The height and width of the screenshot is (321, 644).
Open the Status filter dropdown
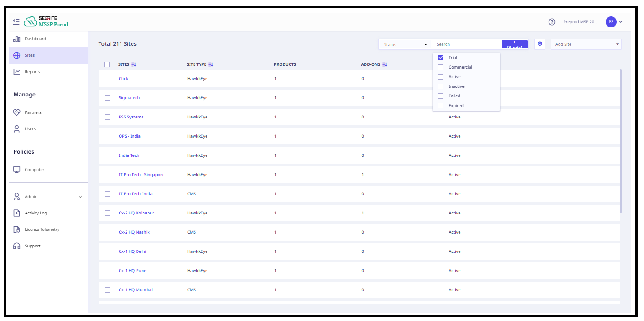point(405,44)
